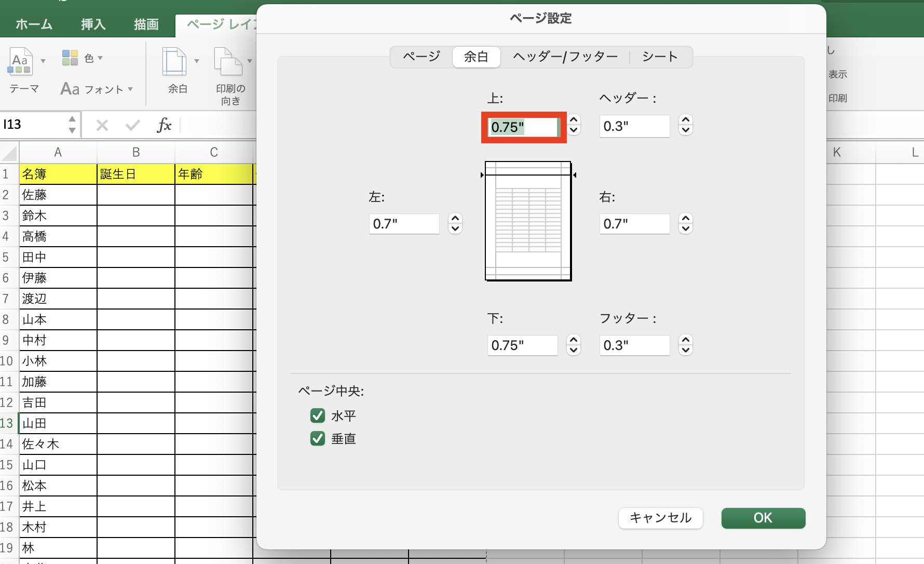Click the fx insert function icon
The height and width of the screenshot is (564, 924).
point(164,125)
